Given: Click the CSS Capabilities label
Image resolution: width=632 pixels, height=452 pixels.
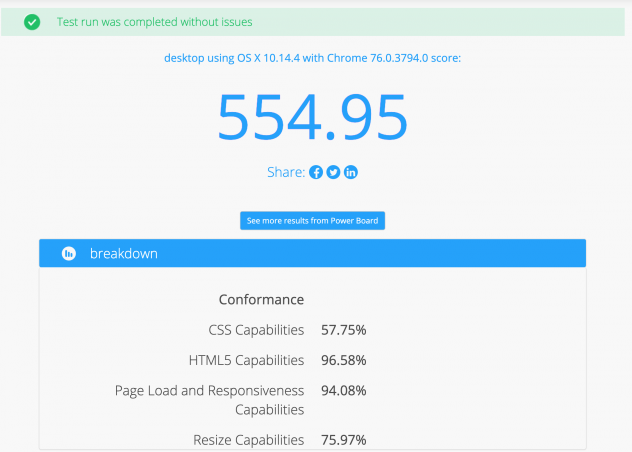Looking at the screenshot, I should tap(256, 330).
